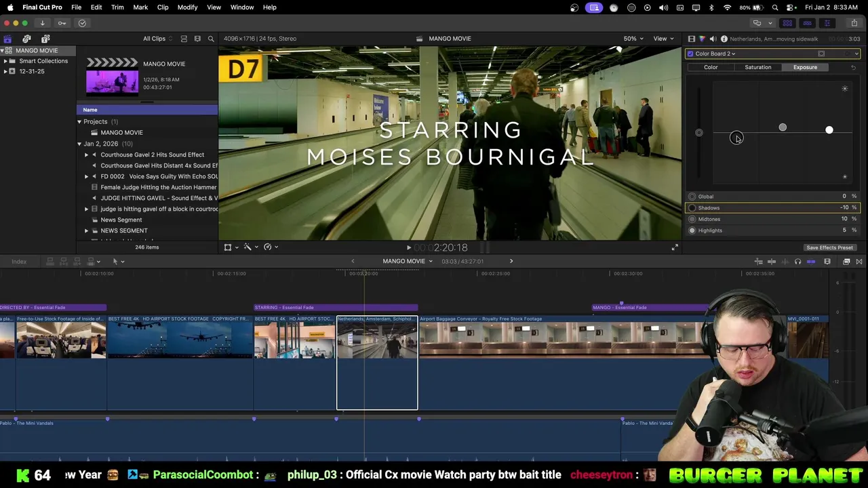Viewport: 868px width, 488px height.
Task: Open the All Clips filter dropdown
Action: pos(157,39)
